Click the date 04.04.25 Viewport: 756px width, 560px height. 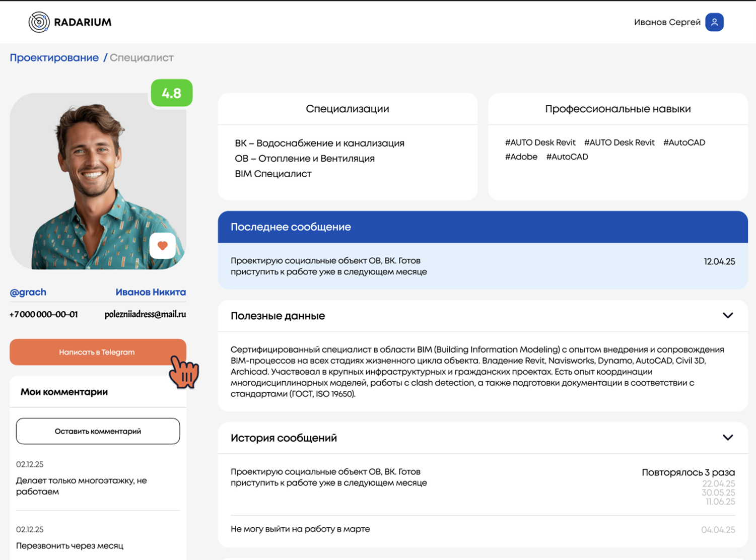tap(718, 530)
